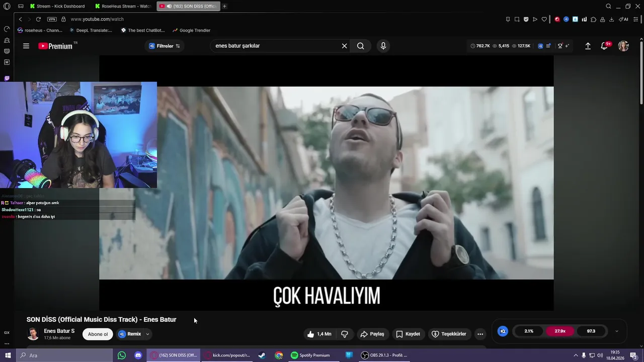Open Enes Batur channel avatar

(33, 334)
